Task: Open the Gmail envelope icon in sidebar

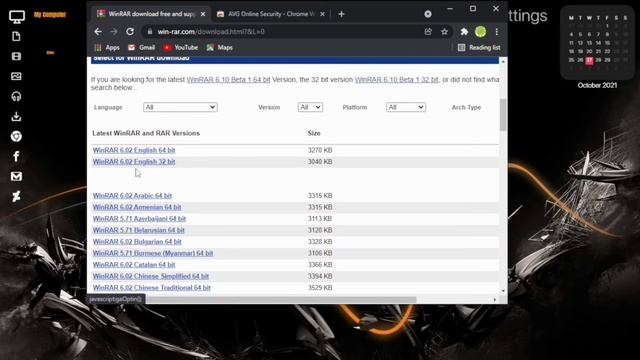Action: click(x=16, y=176)
